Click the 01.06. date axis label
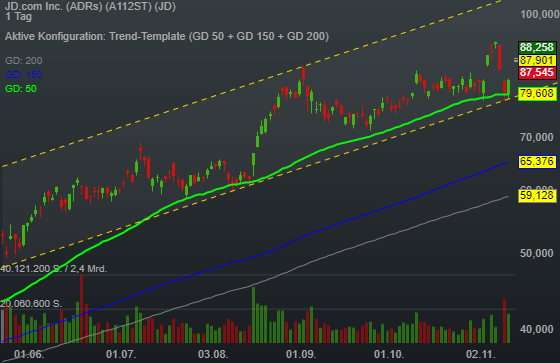 click(29, 354)
